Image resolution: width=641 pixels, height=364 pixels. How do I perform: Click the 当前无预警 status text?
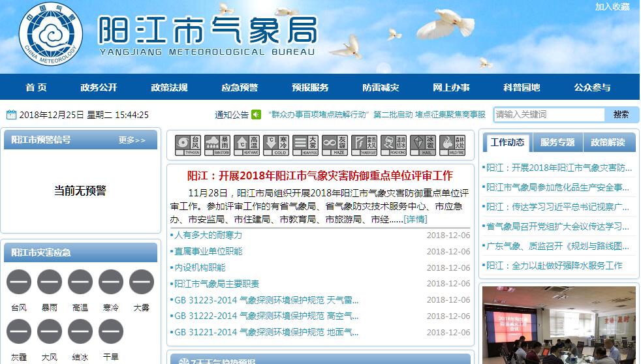[x=80, y=190]
